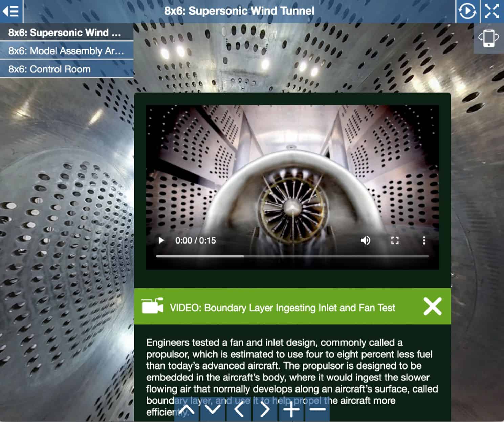Click the video title 'Boundary Layer Ingesting Inlet and Fan Test'
Image resolution: width=504 pixels, height=422 pixels.
click(x=300, y=308)
